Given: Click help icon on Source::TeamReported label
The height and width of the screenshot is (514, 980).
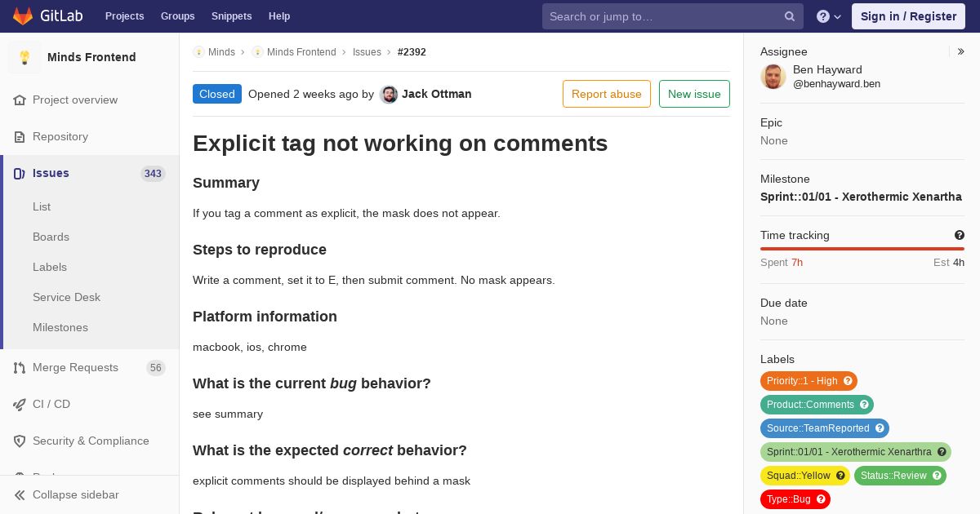Looking at the screenshot, I should 880,428.
